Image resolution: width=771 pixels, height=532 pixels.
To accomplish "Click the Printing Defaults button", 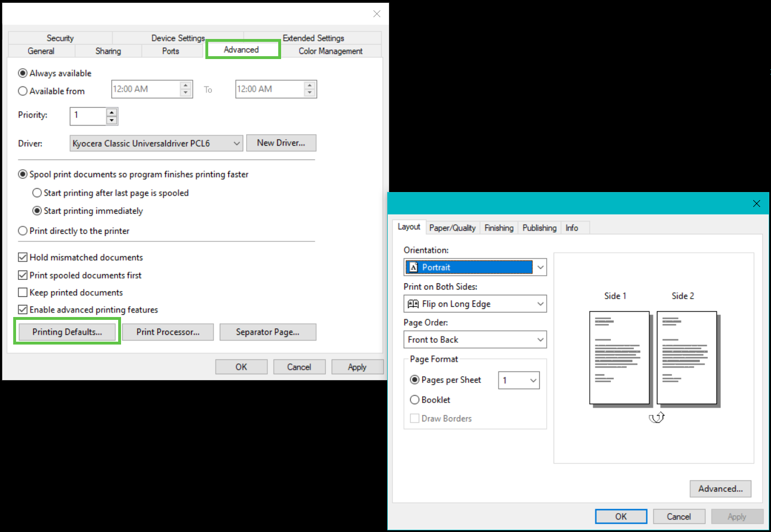I will click(x=67, y=332).
